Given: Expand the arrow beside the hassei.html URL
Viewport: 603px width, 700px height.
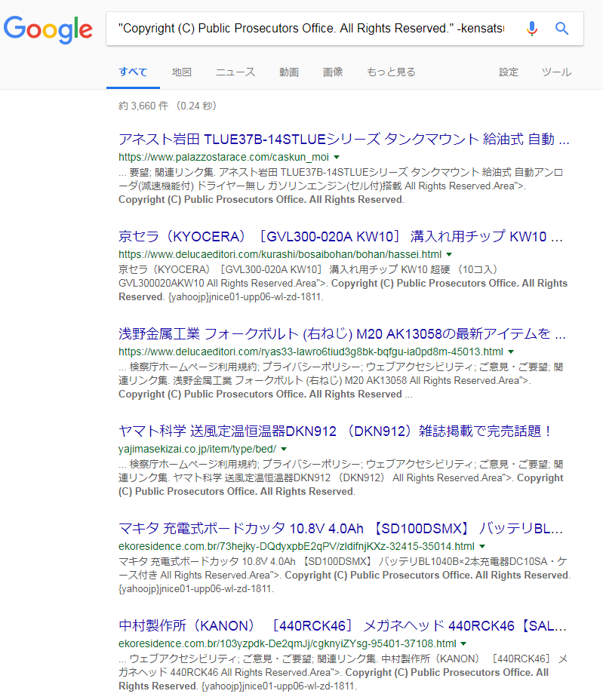Looking at the screenshot, I should point(449,254).
